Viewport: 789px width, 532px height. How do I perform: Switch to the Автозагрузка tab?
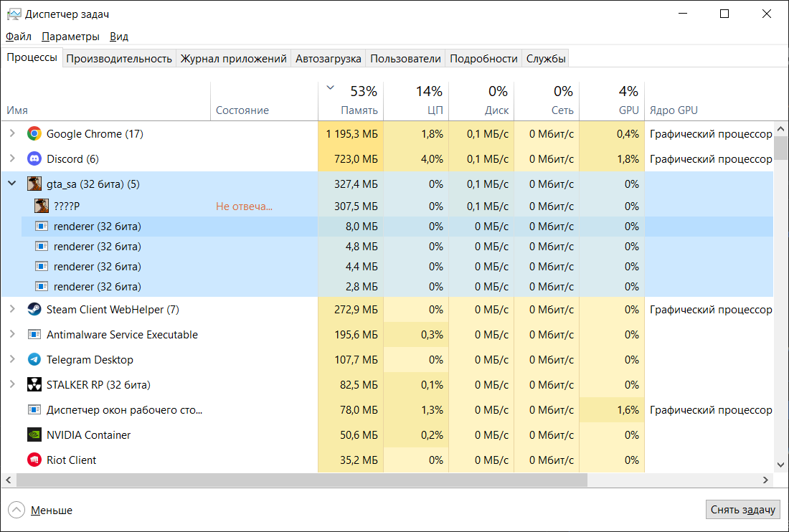click(329, 59)
